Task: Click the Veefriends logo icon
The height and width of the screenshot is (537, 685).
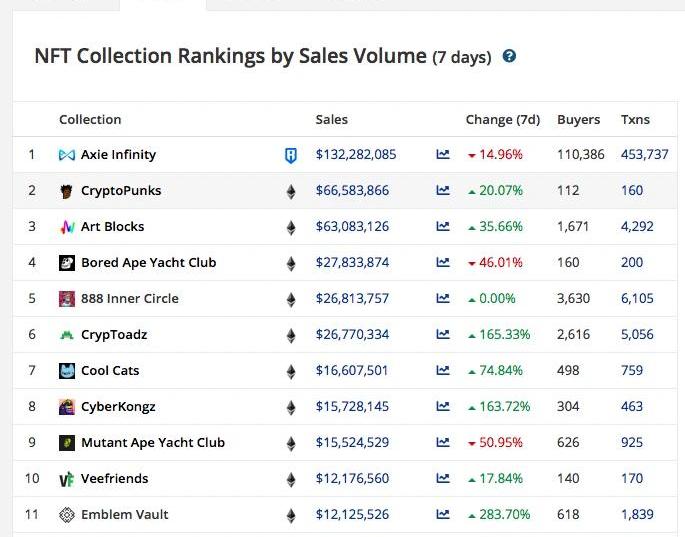Action: point(67,479)
